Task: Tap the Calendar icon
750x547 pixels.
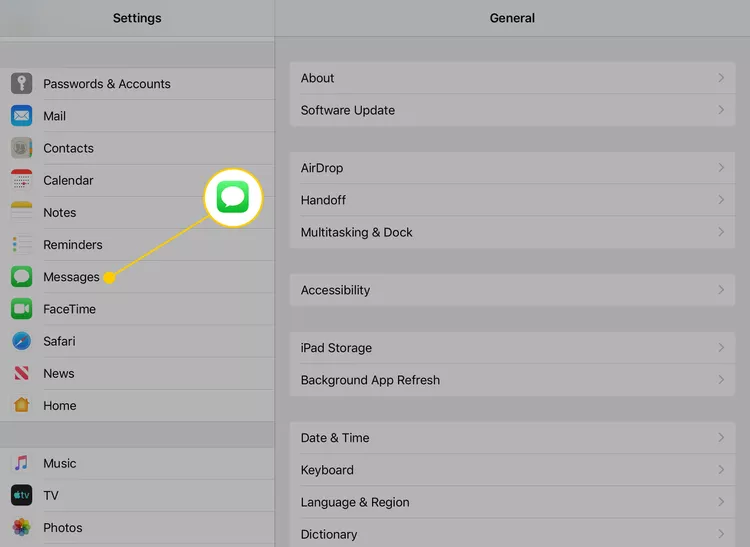Action: pyautogui.click(x=22, y=180)
